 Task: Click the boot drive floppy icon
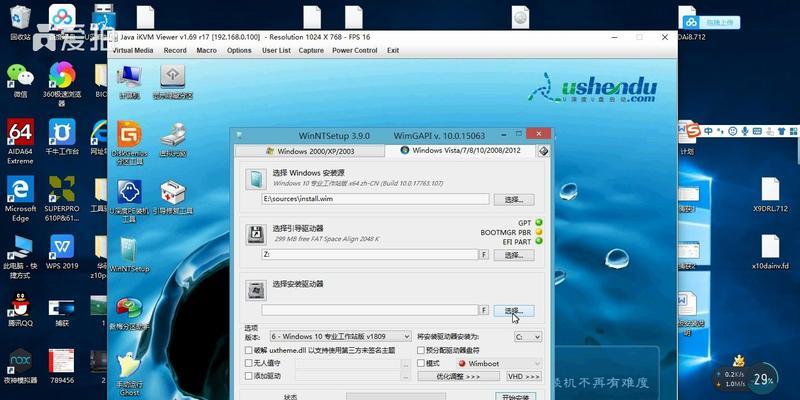pyautogui.click(x=254, y=234)
